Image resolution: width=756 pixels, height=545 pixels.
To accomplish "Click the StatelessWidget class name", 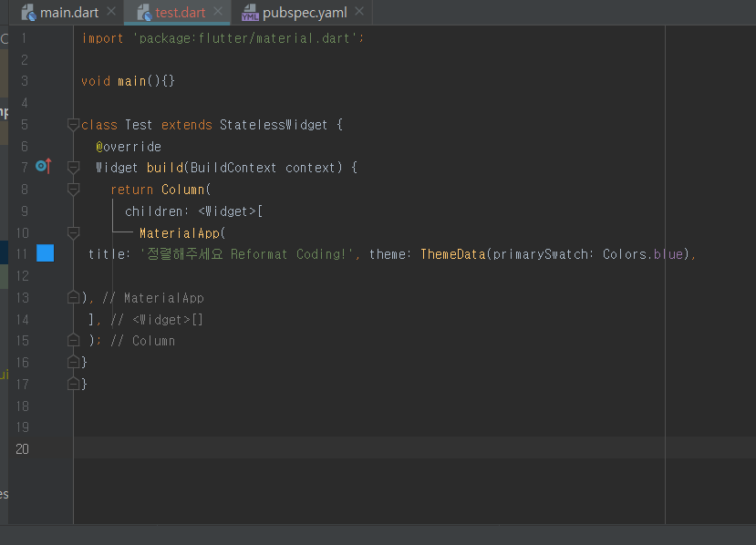I will (274, 125).
